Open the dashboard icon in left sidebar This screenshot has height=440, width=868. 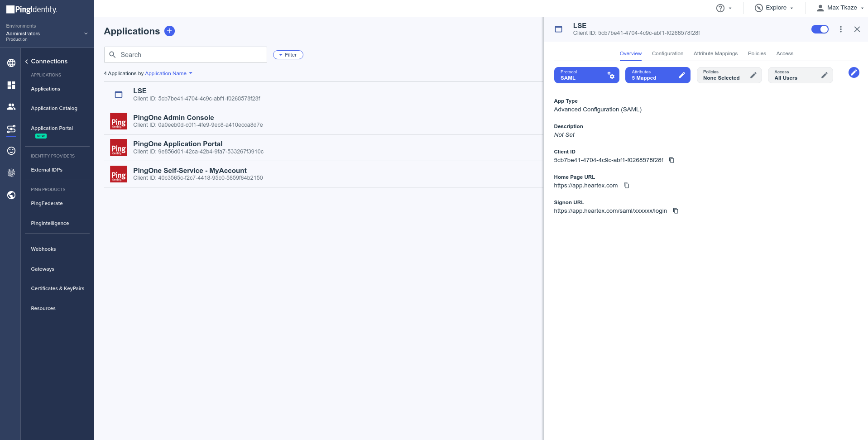(11, 85)
